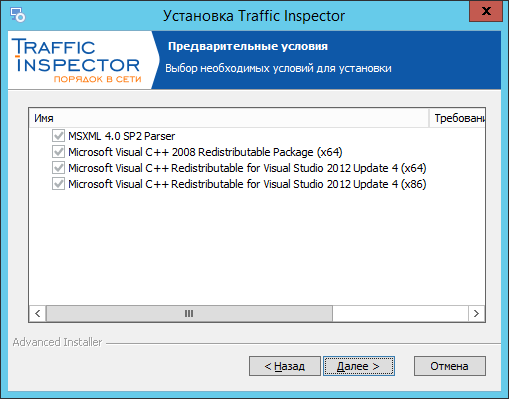Go back with the Назад button
This screenshot has width=509, height=399.
(x=285, y=366)
